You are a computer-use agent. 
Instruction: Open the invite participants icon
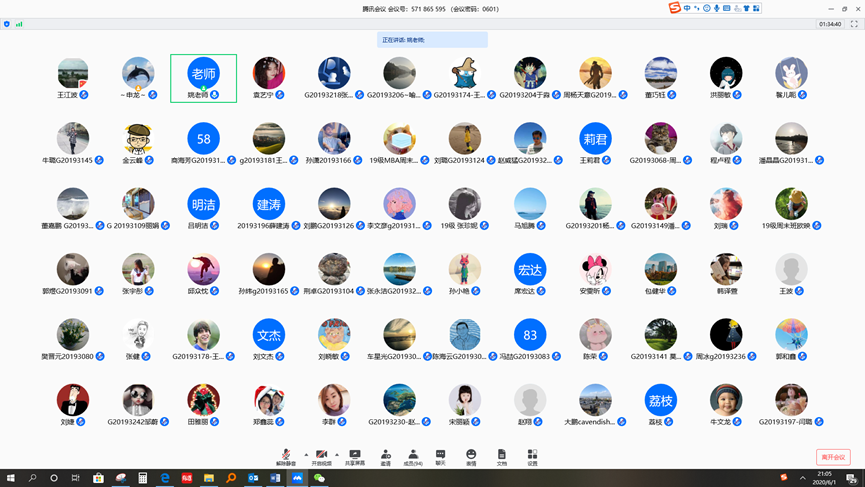tap(385, 457)
